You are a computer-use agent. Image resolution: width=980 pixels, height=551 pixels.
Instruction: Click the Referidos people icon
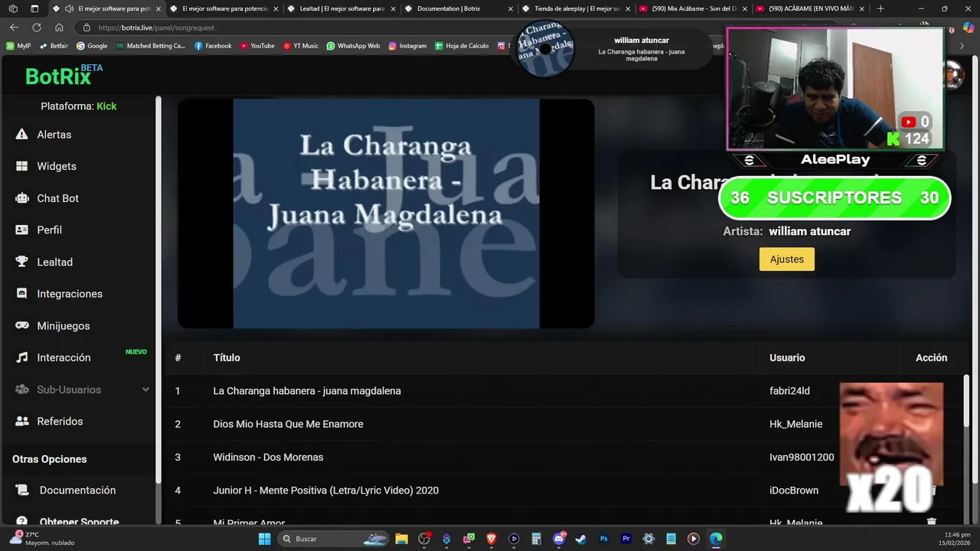pyautogui.click(x=22, y=421)
